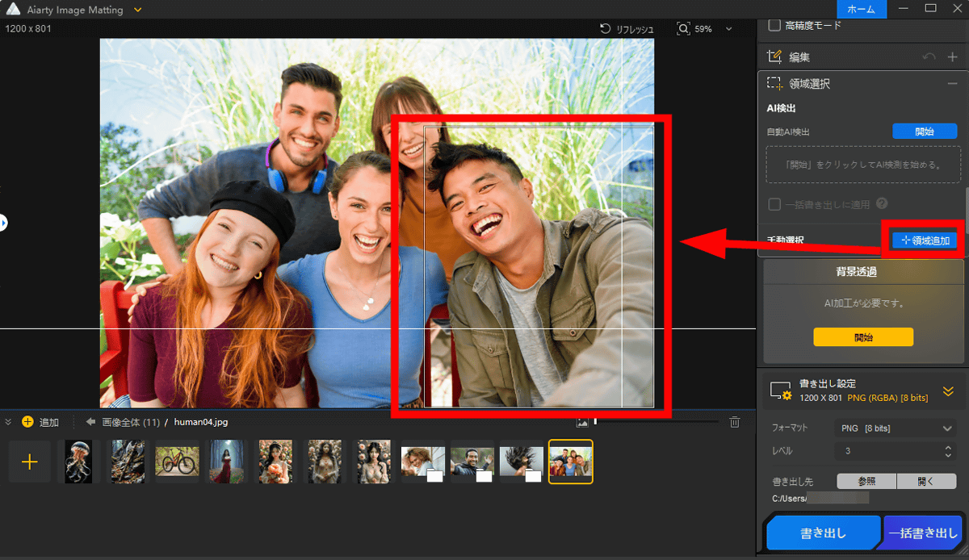Click the thumbnail size slider
Screen dimensions: 969x560
click(x=656, y=422)
